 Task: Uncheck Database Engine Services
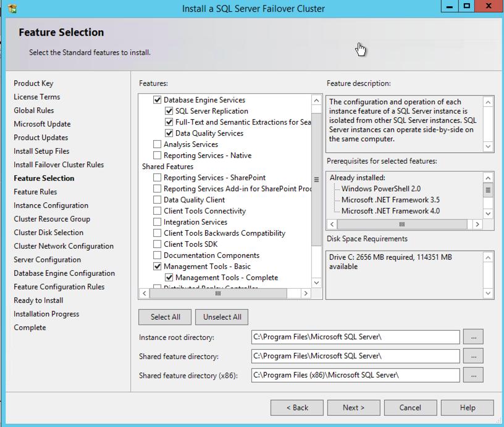[157, 100]
